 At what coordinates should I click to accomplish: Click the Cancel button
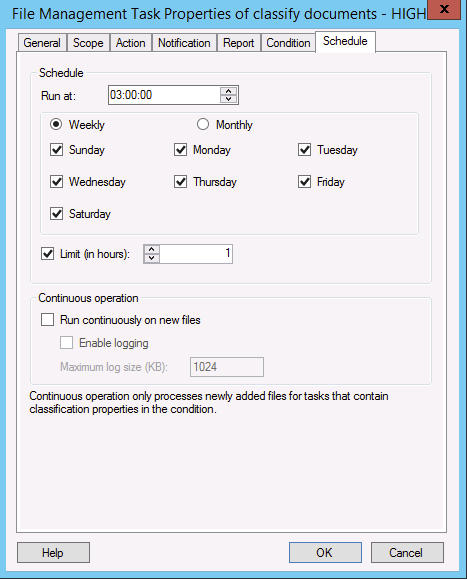coord(407,552)
